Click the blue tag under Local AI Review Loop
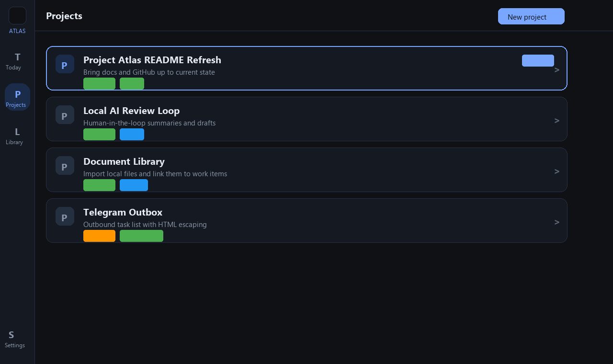This screenshot has height=364, width=613. 132,135
